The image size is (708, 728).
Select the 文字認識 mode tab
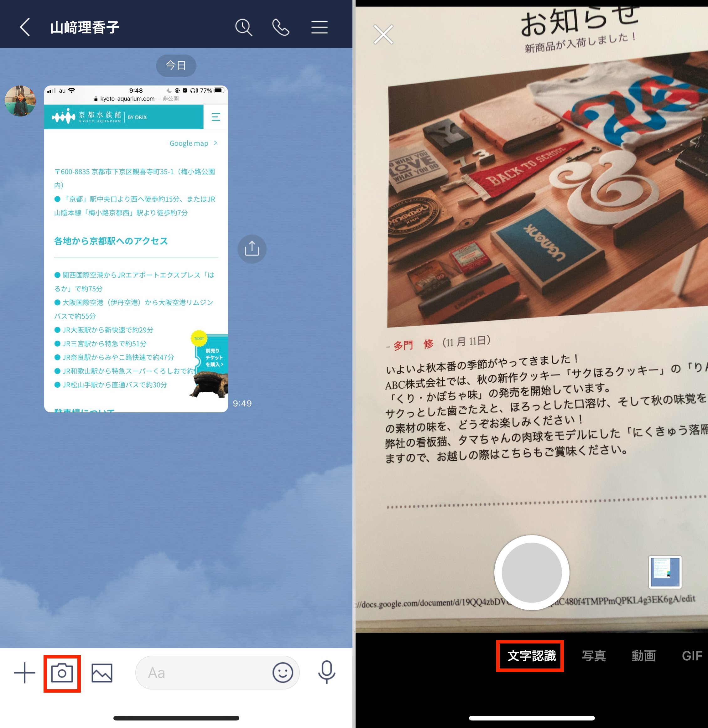[x=531, y=656]
